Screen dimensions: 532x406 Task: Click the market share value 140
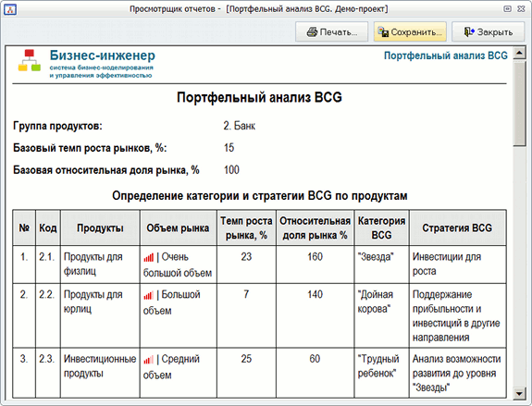click(x=315, y=294)
